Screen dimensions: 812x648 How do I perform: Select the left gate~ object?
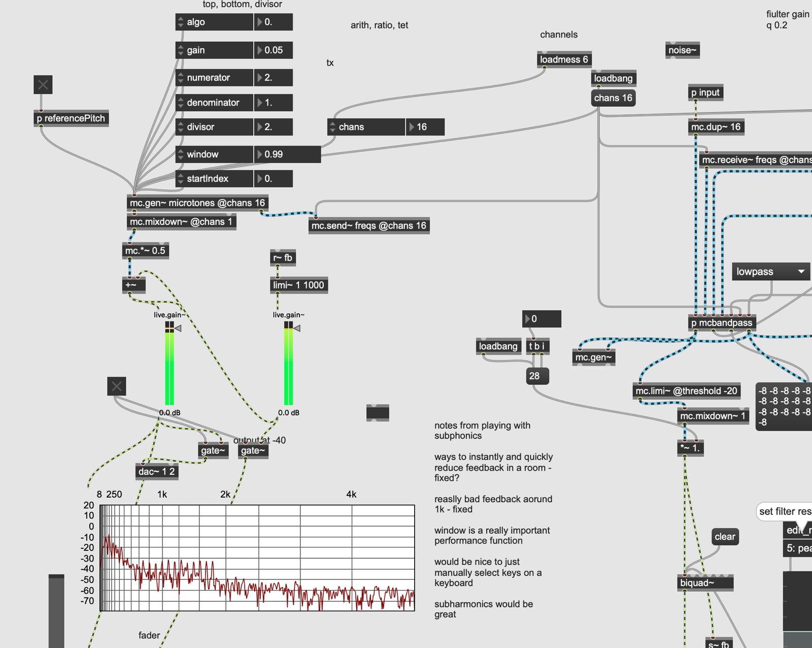point(213,450)
